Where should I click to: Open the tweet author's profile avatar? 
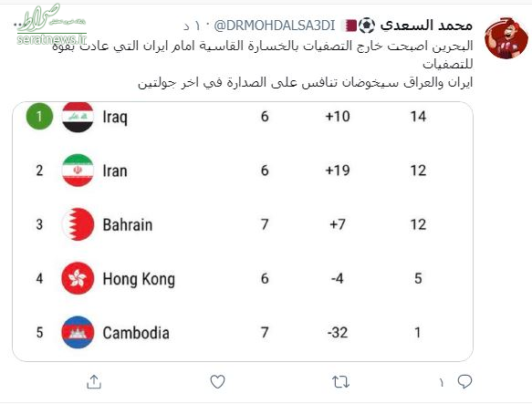coord(506,38)
